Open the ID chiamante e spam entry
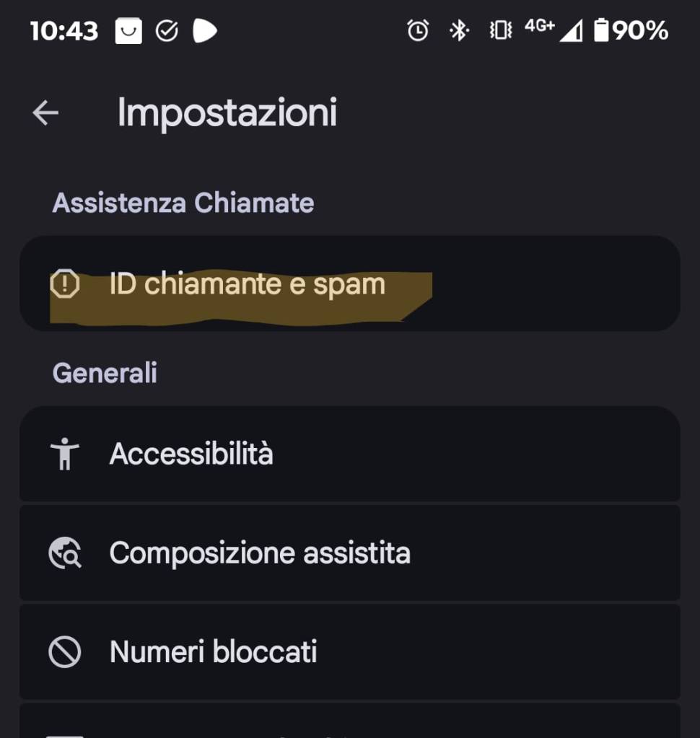This screenshot has width=700, height=738. [247, 284]
